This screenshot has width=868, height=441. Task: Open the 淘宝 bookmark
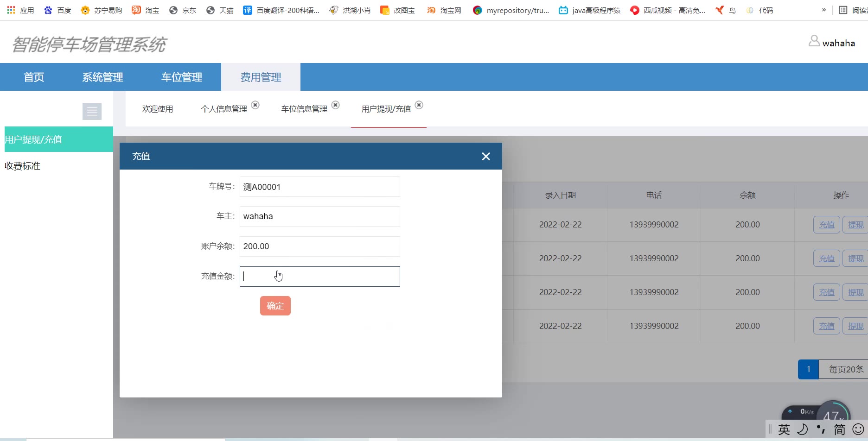click(146, 10)
